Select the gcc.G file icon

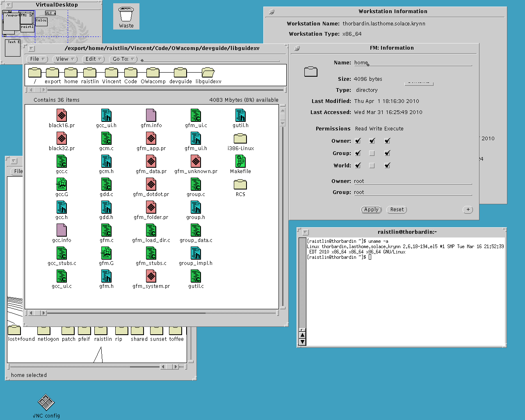pyautogui.click(x=62, y=185)
